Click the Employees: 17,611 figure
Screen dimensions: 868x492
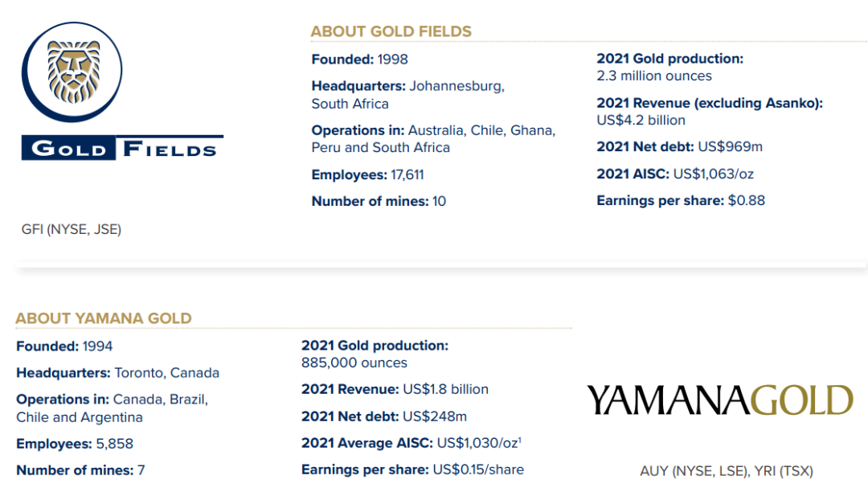[x=368, y=174]
